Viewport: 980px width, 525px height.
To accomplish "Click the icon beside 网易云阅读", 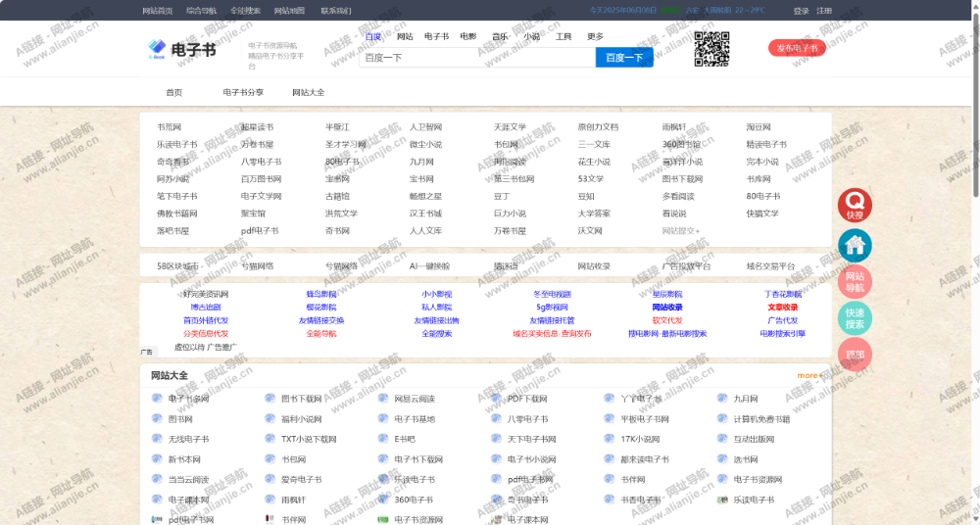I will [x=383, y=398].
